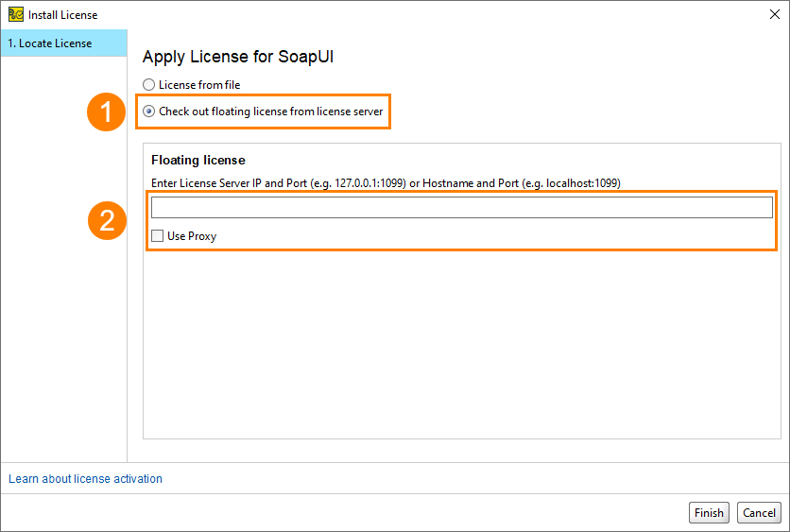Click the Use Proxy label text
The height and width of the screenshot is (532, 790).
click(x=192, y=236)
